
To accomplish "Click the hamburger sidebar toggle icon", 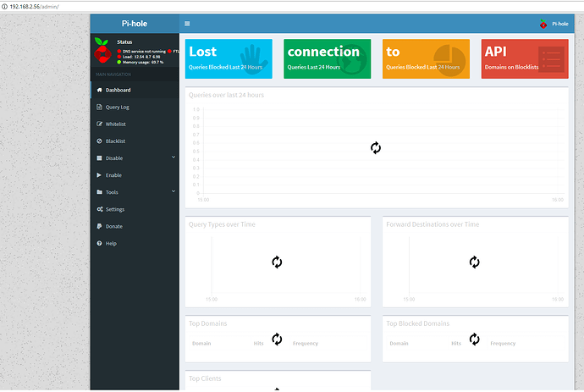I will click(187, 24).
